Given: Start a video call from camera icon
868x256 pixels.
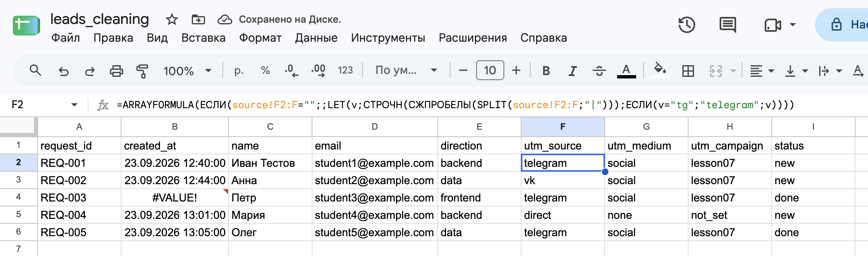Looking at the screenshot, I should (773, 25).
